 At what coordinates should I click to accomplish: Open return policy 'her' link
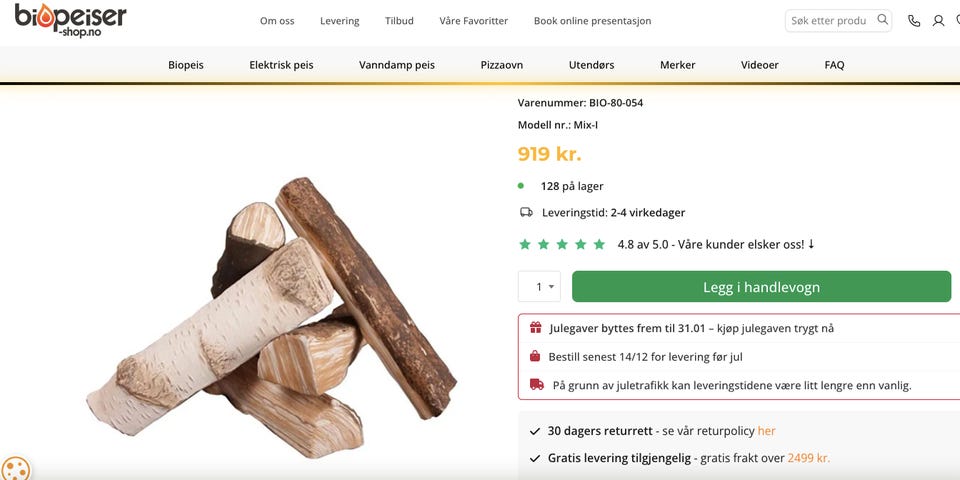766,431
